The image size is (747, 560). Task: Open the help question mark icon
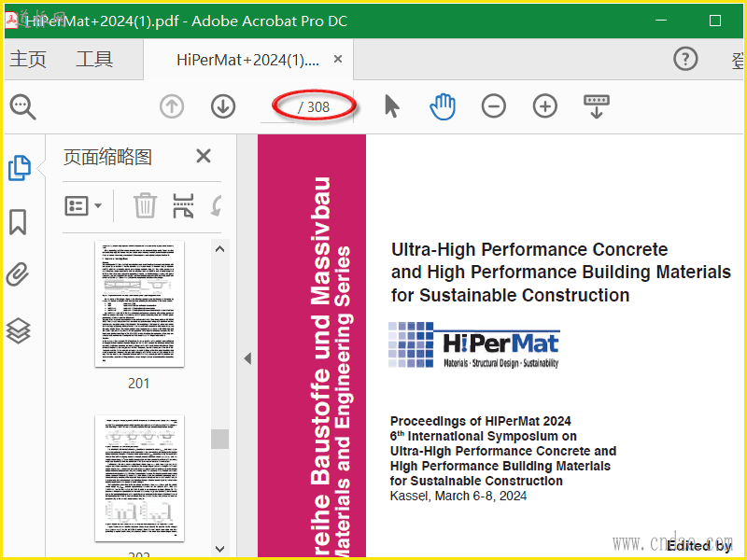click(x=685, y=59)
